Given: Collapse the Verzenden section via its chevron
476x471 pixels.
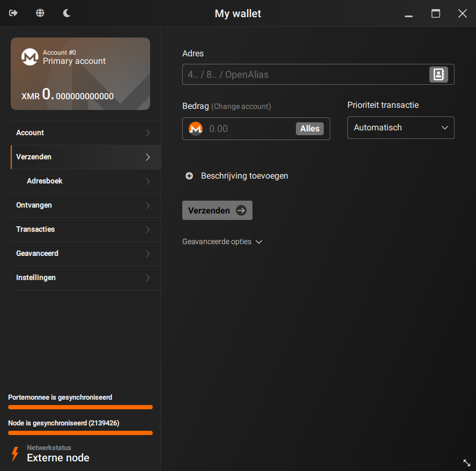Looking at the screenshot, I should click(147, 157).
